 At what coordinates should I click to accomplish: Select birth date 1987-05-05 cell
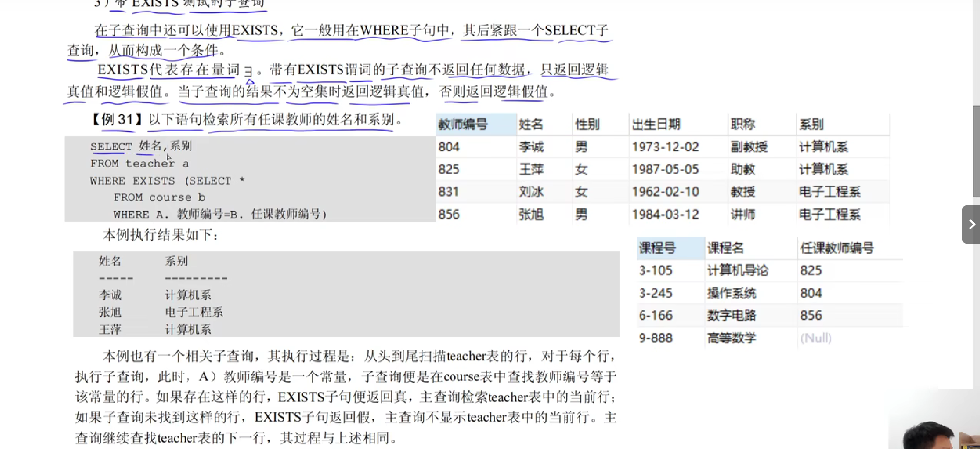(x=666, y=169)
